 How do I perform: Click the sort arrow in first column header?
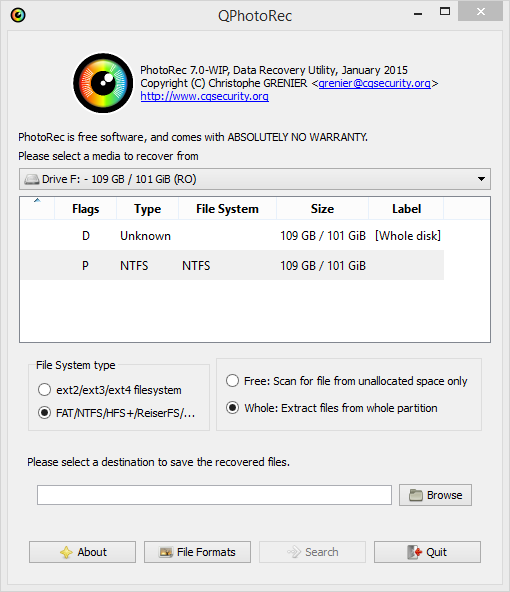pyautogui.click(x=37, y=200)
